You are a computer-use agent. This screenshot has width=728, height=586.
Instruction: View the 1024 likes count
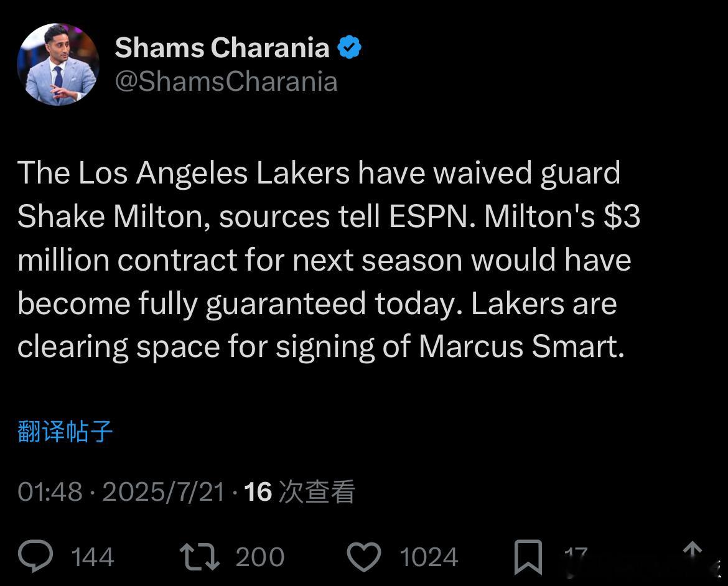pyautogui.click(x=429, y=557)
